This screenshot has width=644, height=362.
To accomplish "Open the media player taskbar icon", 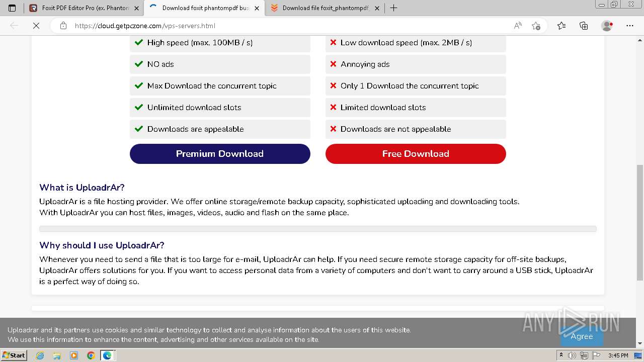I will click(74, 355).
